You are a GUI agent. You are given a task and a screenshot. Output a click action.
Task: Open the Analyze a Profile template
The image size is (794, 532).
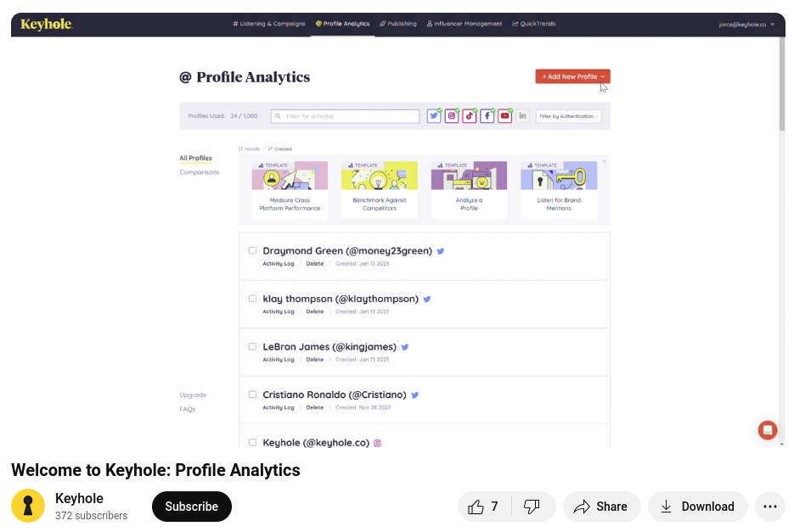pos(469,190)
